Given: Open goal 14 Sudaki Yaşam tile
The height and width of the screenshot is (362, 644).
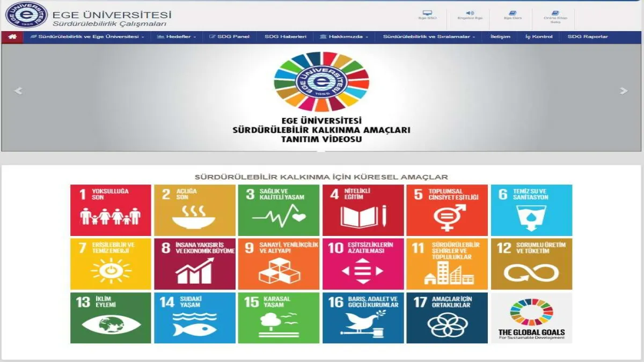Looking at the screenshot, I should [x=195, y=317].
